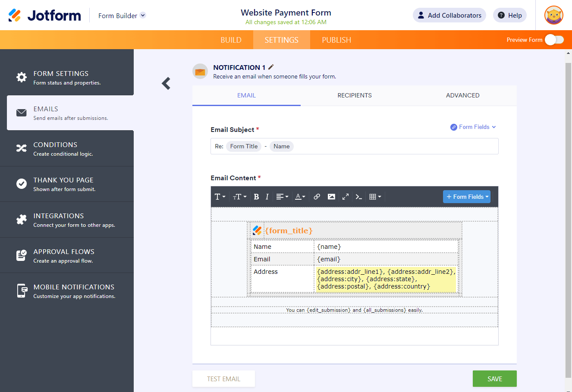The width and height of the screenshot is (572, 392).
Task: Expand the email editor to fullscreen
Action: [x=346, y=197]
